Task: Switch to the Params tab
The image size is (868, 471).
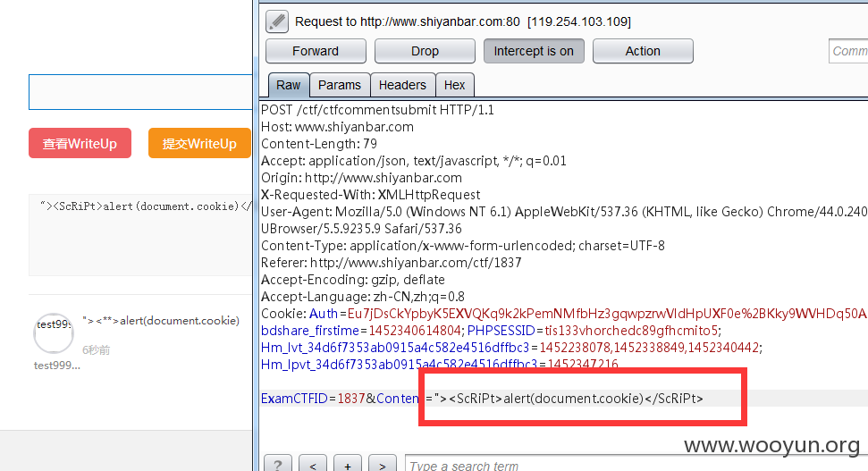Action: tap(340, 85)
